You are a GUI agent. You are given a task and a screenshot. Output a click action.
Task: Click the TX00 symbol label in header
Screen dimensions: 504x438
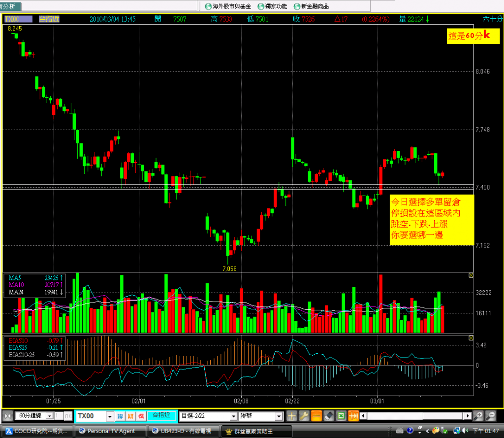[x=18, y=19]
